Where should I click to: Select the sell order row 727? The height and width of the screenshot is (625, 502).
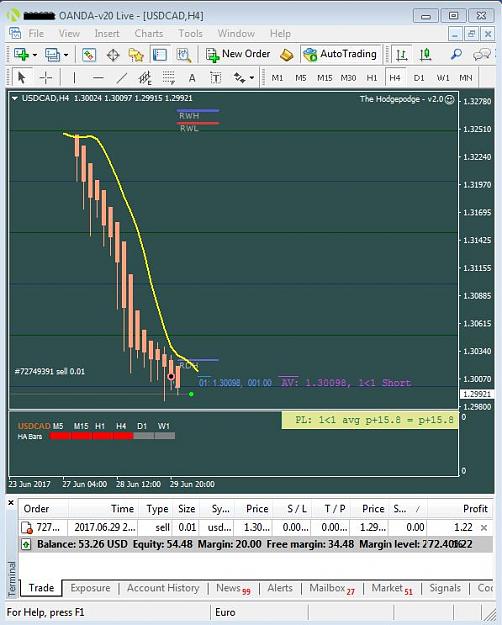255,527
